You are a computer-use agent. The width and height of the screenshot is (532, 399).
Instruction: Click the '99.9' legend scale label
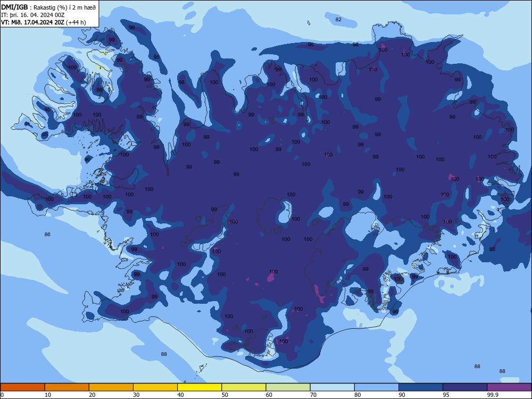click(x=493, y=395)
